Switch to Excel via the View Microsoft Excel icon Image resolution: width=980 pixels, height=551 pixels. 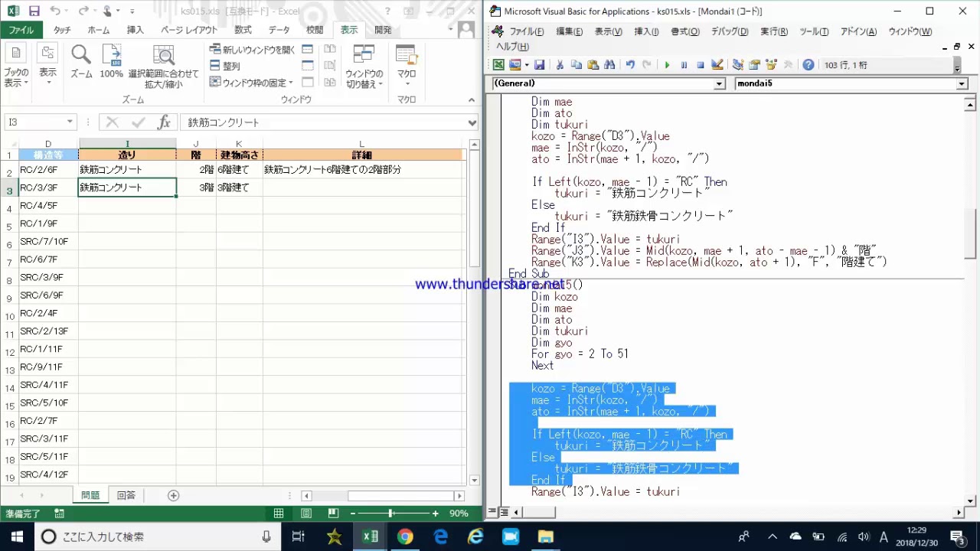tap(498, 65)
